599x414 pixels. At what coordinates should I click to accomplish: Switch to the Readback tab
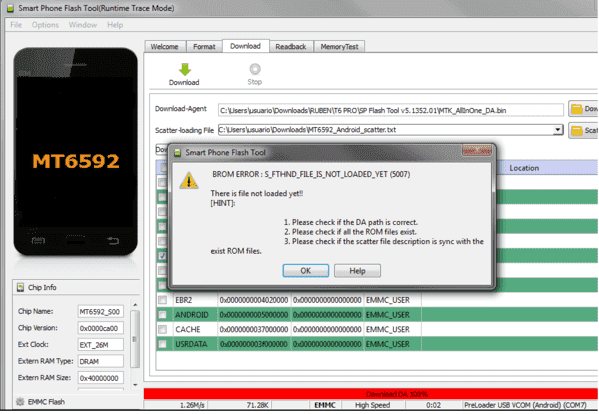click(x=291, y=47)
